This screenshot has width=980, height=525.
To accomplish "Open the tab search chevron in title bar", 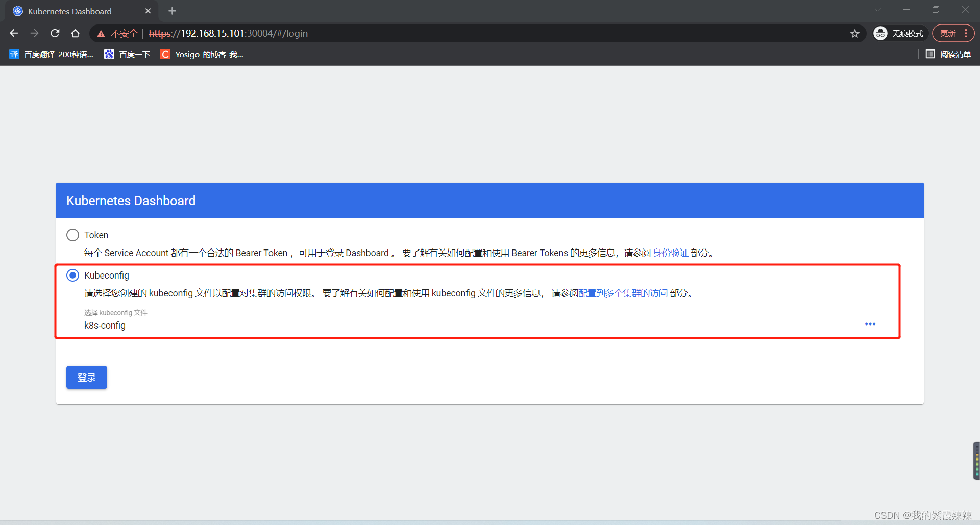I will [x=877, y=10].
